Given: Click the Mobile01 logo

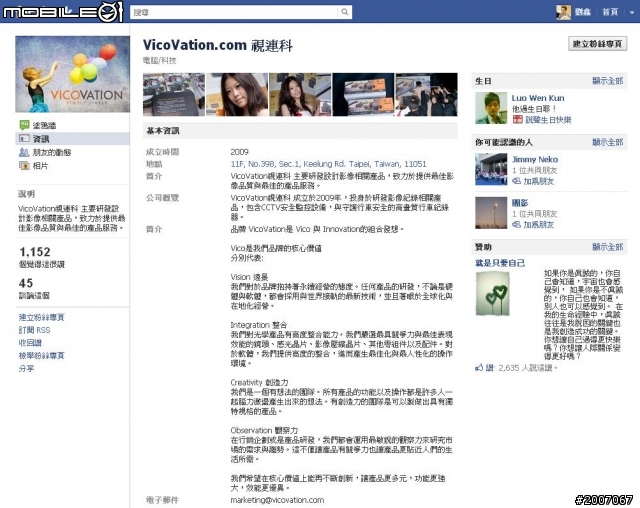Looking at the screenshot, I should tap(63, 12).
